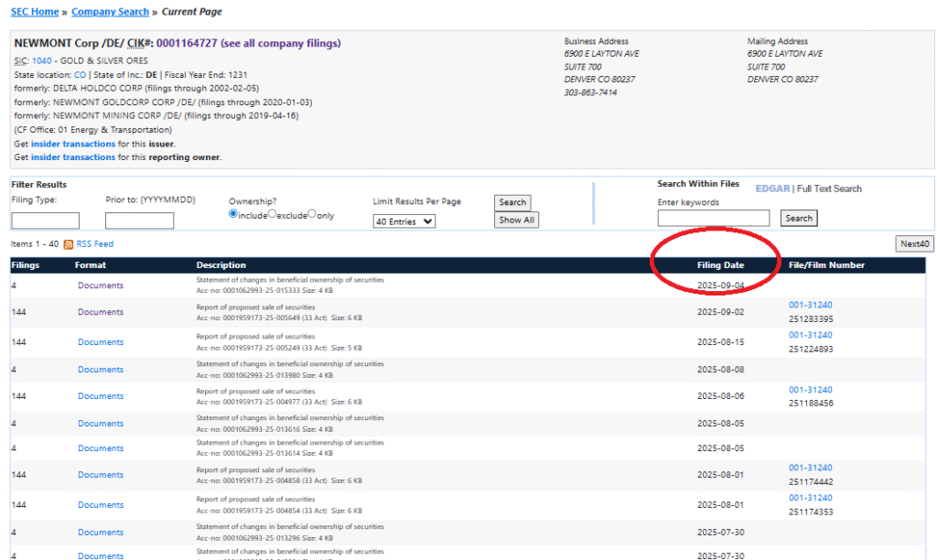Focus the 'Enter keywords' input field
937x560 pixels.
point(714,218)
